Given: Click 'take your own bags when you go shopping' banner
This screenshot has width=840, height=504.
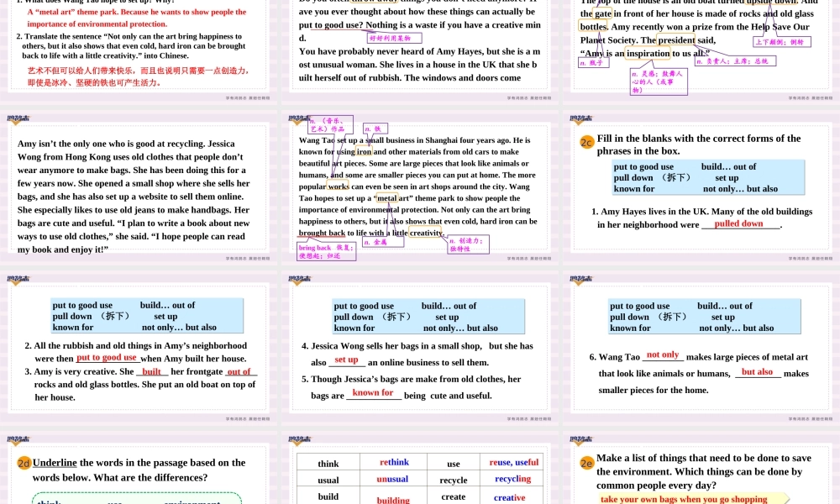Looking at the screenshot, I should (684, 499).
